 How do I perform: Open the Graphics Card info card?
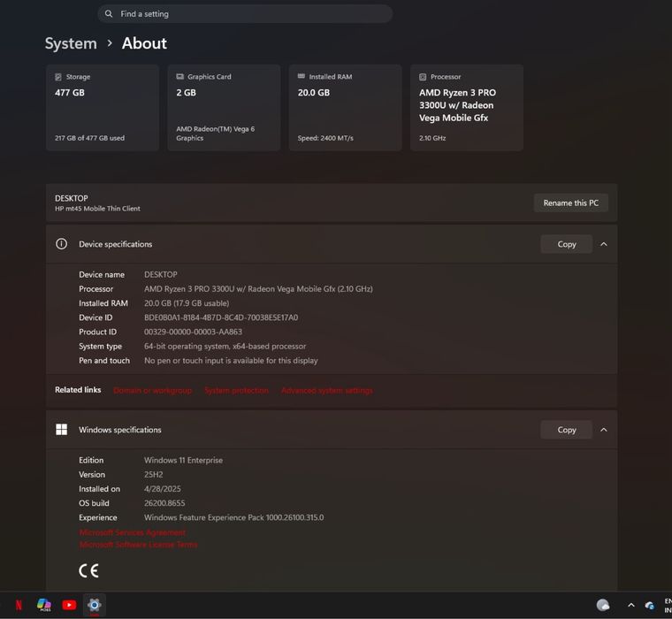coord(224,108)
